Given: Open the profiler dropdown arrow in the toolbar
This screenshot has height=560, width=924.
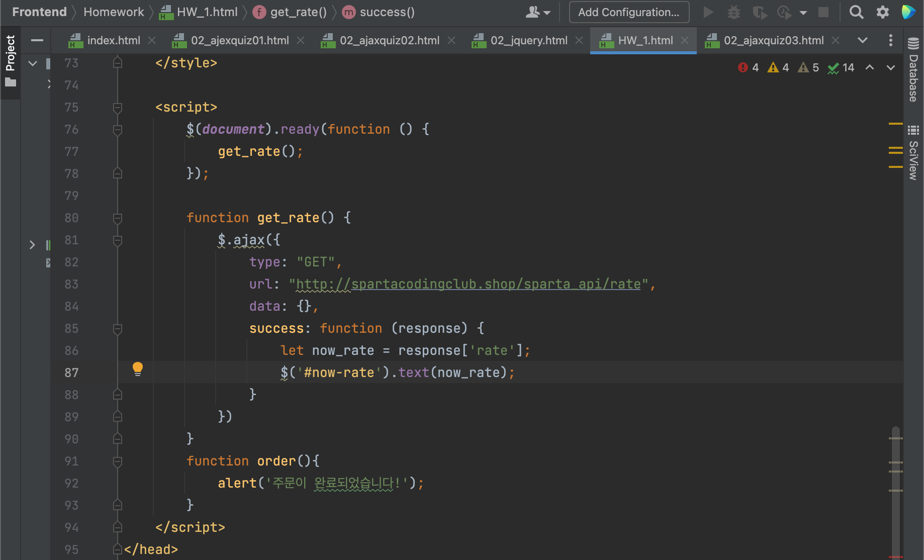Looking at the screenshot, I should click(803, 12).
